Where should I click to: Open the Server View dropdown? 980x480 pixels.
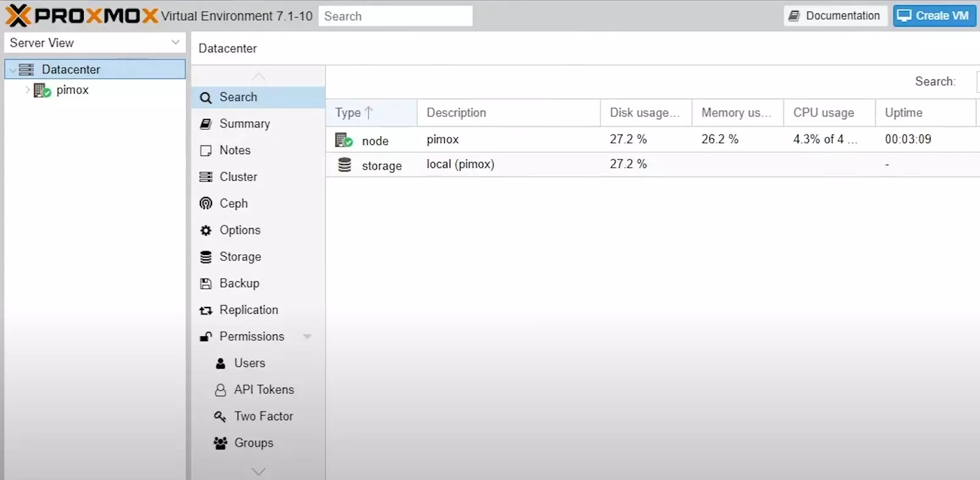[x=95, y=43]
